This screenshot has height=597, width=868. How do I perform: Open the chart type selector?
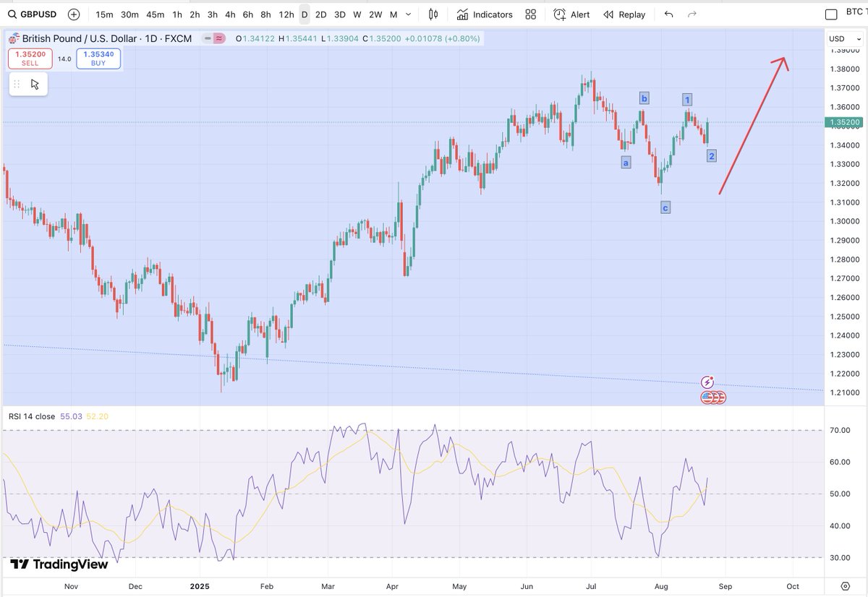pyautogui.click(x=433, y=14)
